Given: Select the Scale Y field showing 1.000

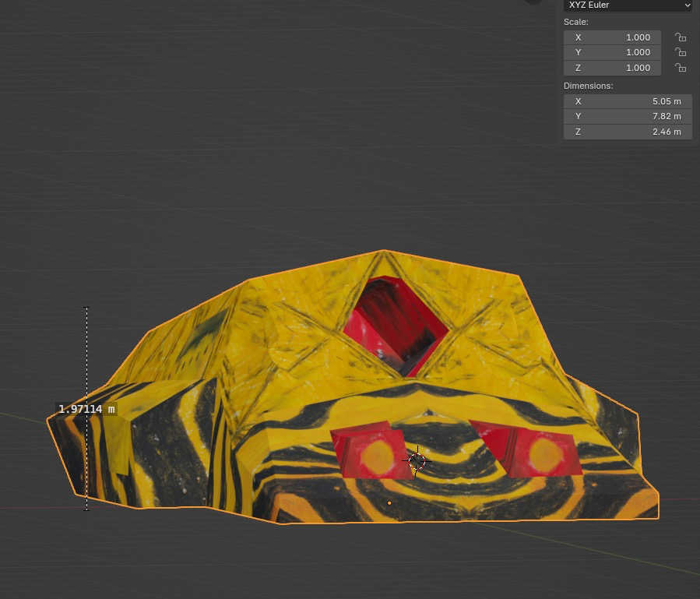Looking at the screenshot, I should point(612,52).
